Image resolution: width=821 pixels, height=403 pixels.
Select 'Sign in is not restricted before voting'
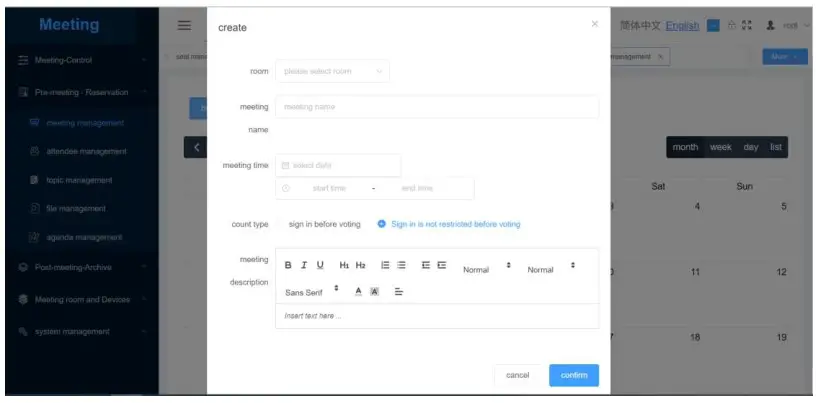449,224
